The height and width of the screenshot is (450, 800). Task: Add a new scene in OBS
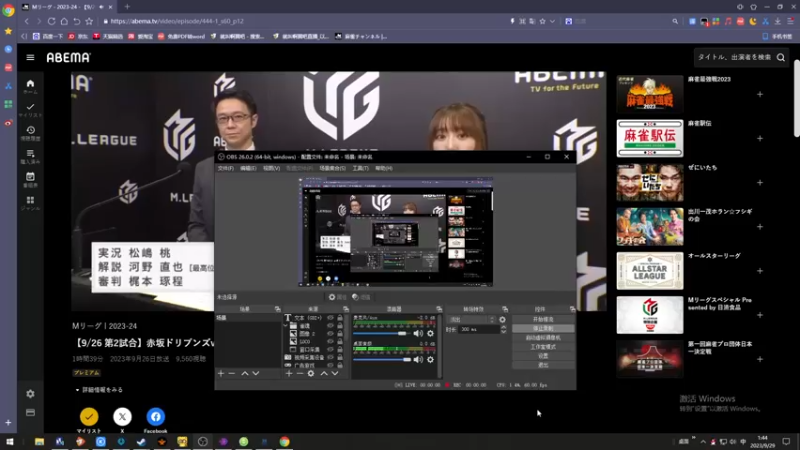[x=221, y=373]
